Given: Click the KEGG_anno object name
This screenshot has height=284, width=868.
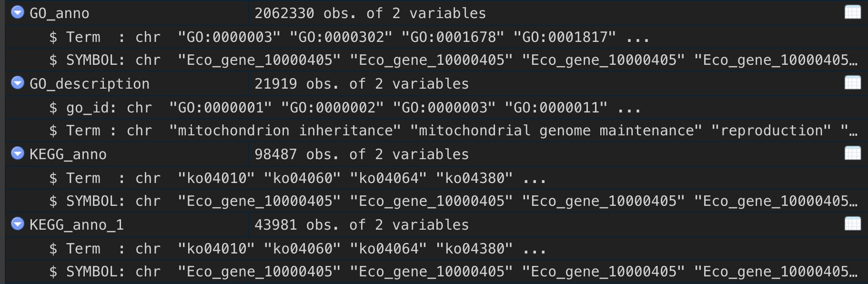Looking at the screenshot, I should click(x=68, y=154).
